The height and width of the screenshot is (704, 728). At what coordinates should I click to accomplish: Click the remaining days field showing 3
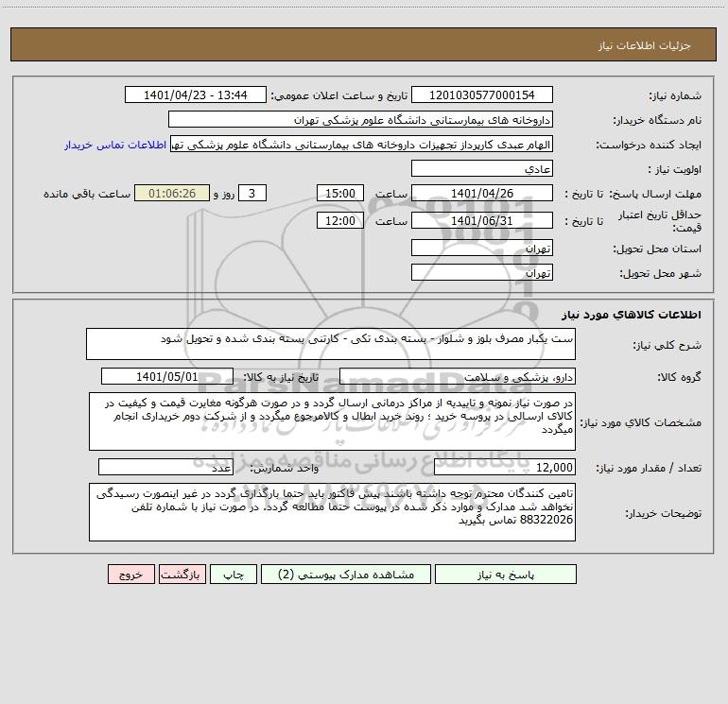click(x=252, y=193)
